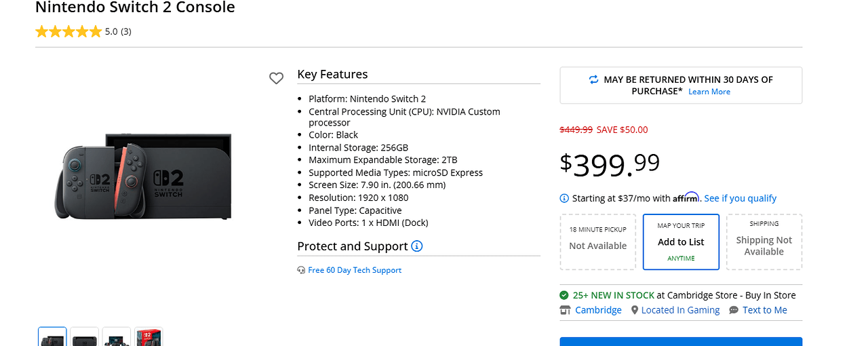Click the blue return-policy arrows icon
The image size is (868, 346).
594,79
